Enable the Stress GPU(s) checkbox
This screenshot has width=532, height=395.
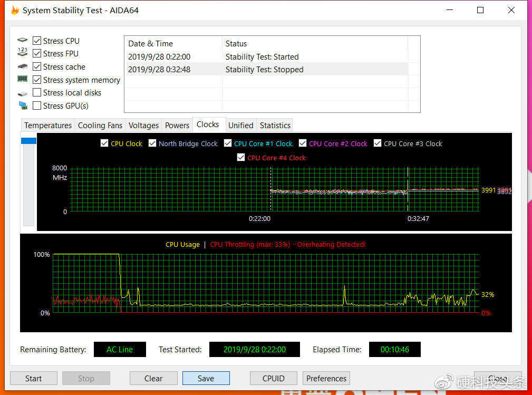click(37, 105)
